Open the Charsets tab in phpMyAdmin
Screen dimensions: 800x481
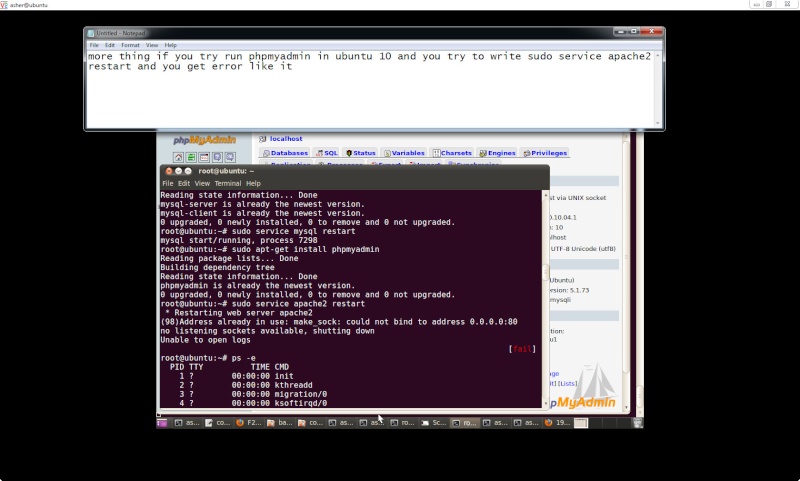tap(452, 153)
